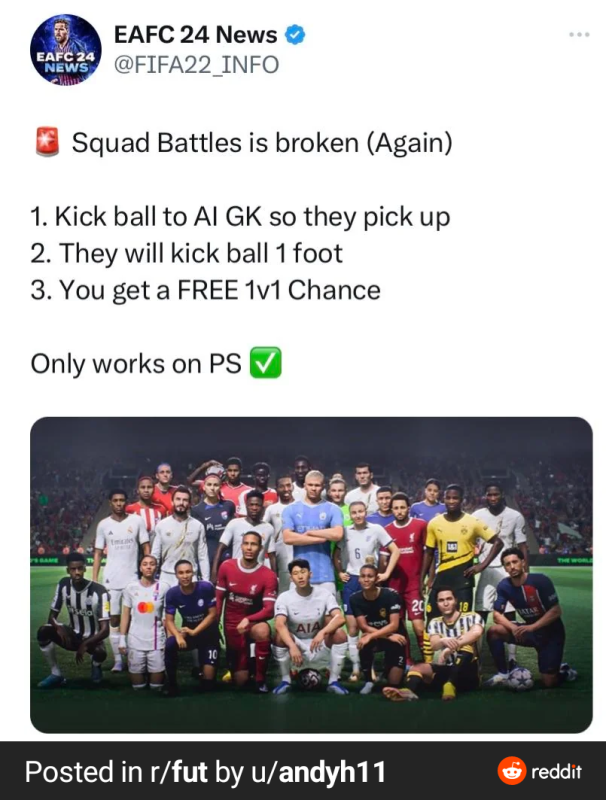Click the 'Only works on PS' text
This screenshot has height=800, width=606.
[136, 364]
